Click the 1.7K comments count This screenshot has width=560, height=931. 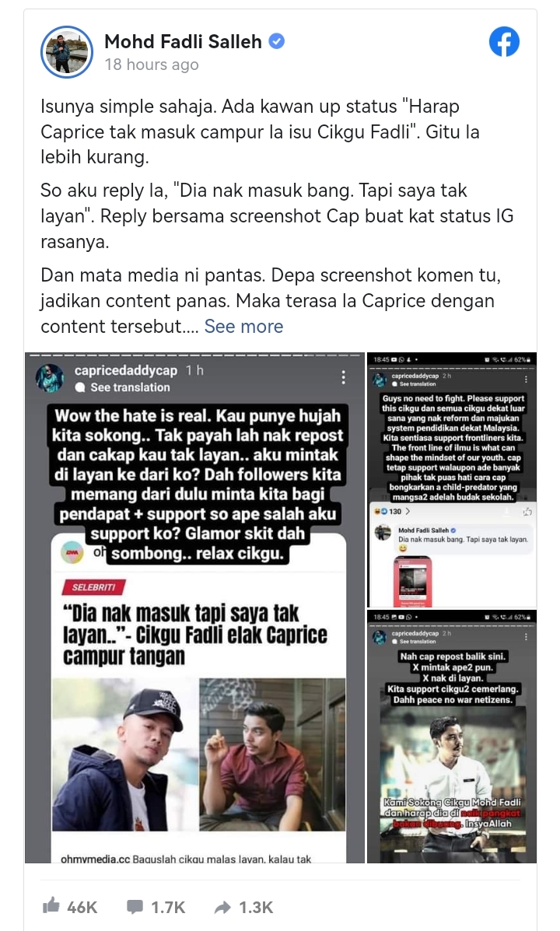pyautogui.click(x=168, y=907)
